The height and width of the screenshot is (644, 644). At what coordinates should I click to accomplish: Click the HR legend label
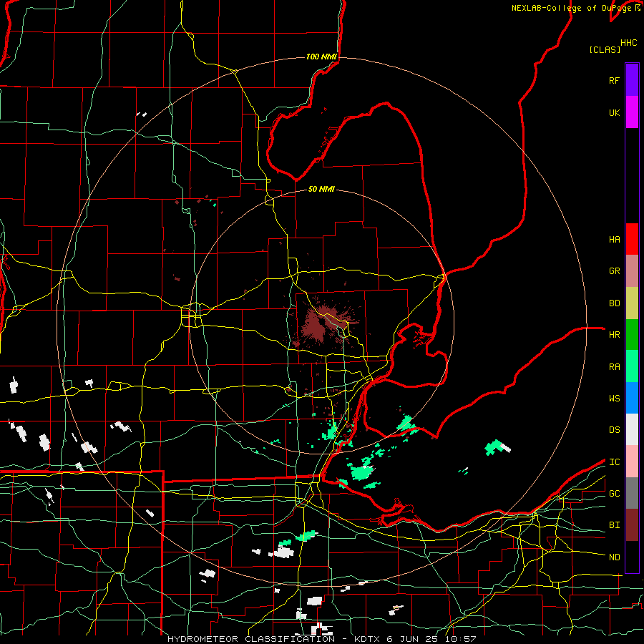(614, 335)
